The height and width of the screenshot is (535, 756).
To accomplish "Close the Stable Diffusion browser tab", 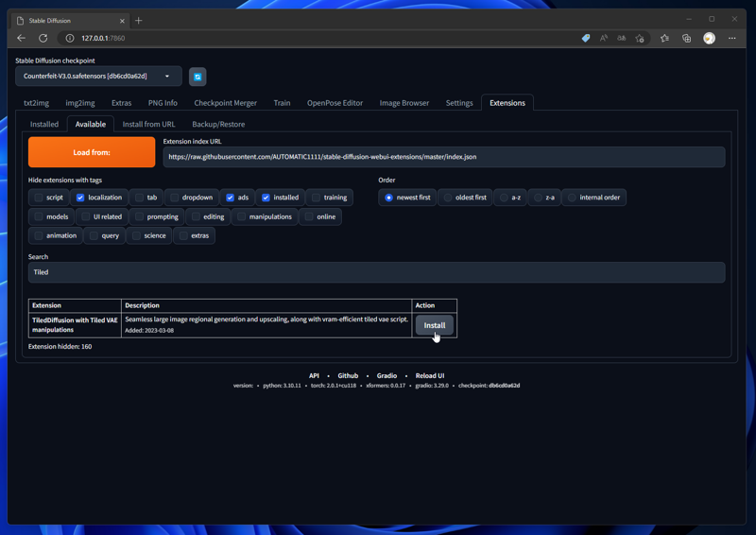I will point(122,21).
